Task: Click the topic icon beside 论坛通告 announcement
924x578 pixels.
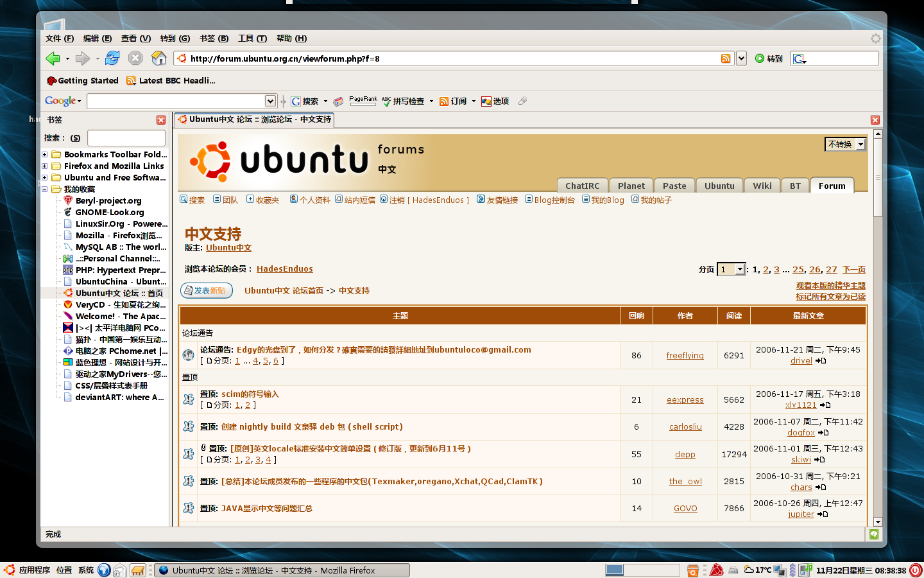Action: [188, 355]
